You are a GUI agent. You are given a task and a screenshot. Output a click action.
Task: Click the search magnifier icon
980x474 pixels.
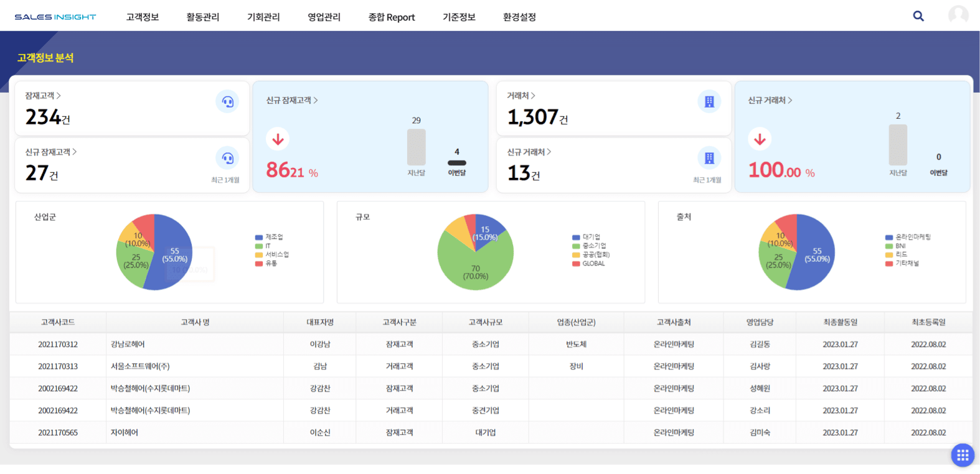coord(918,16)
